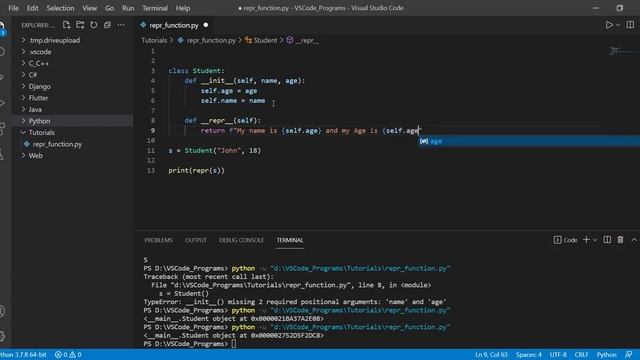This screenshot has width=640, height=360.
Task: Close unsaved tab via the dot indicator
Action: [206, 25]
